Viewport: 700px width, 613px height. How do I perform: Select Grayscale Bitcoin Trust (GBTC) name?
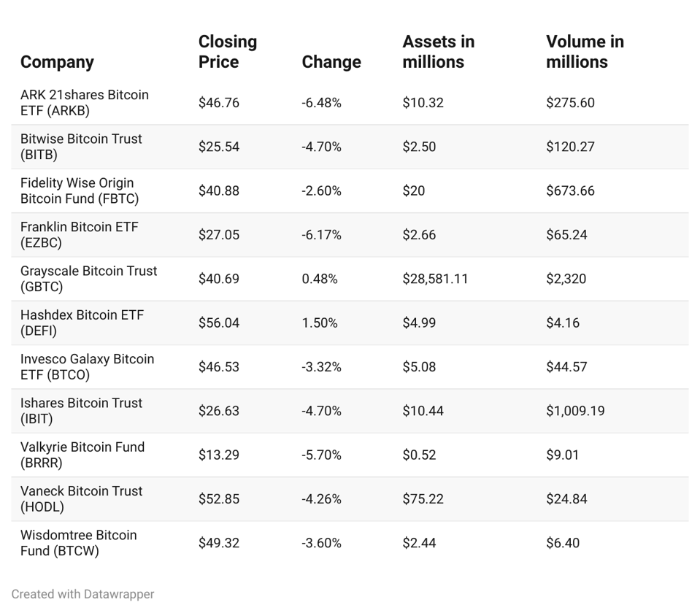[x=88, y=279]
